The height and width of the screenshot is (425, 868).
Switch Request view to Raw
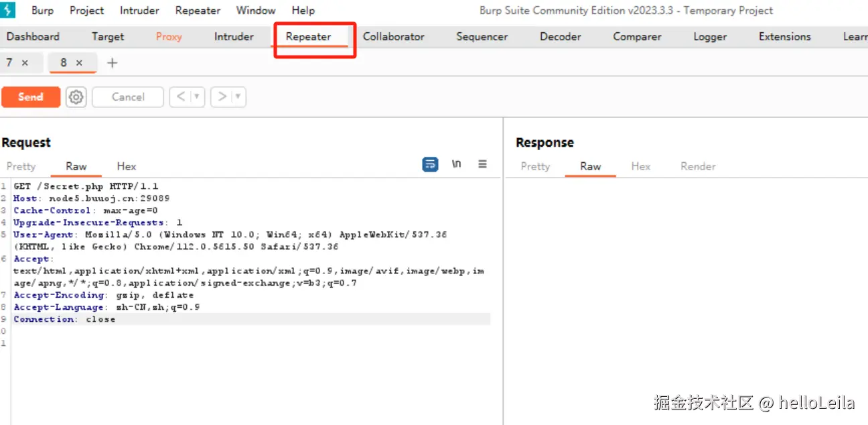click(x=76, y=166)
